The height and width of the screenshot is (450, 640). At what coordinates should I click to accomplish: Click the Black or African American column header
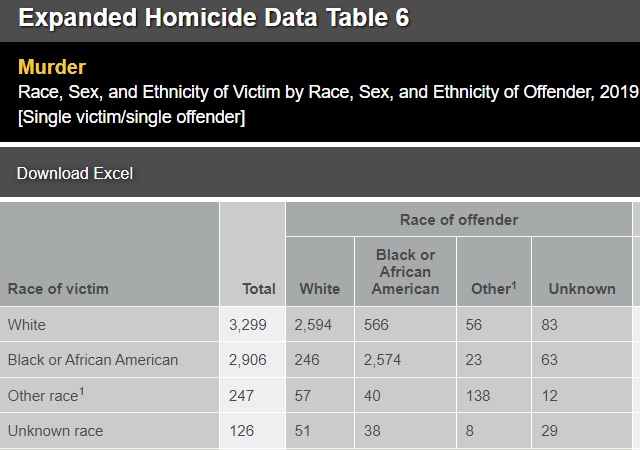(405, 271)
